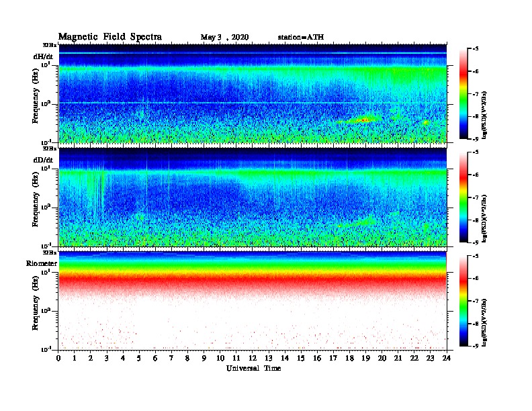Click the "-6" value on dD/dt color bar
This screenshot has width=532, height=411.
[x=476, y=175]
